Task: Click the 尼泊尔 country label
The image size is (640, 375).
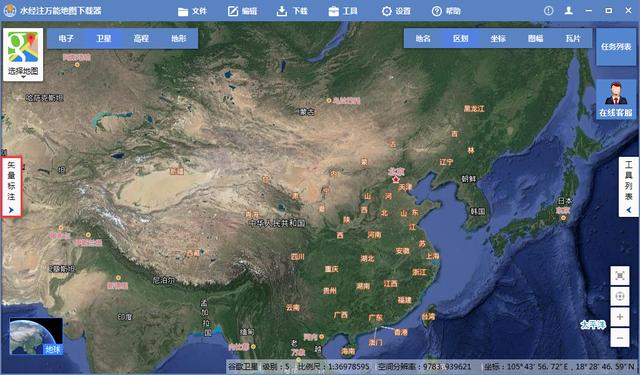Action: pyautogui.click(x=164, y=280)
